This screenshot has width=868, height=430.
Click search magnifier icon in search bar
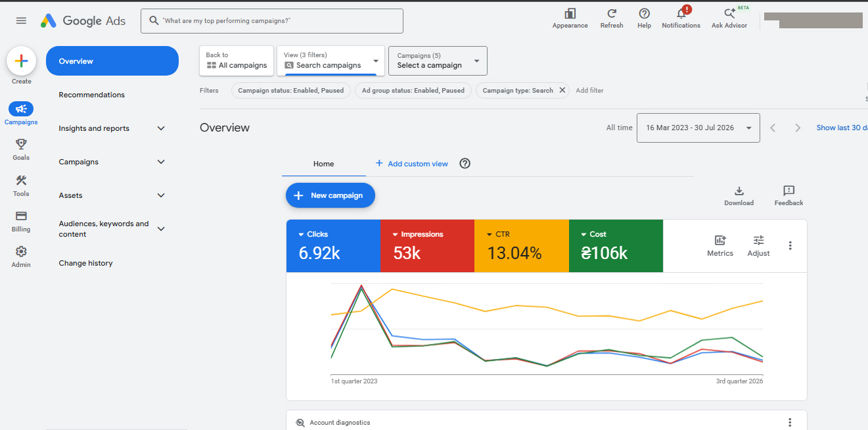[x=154, y=20]
